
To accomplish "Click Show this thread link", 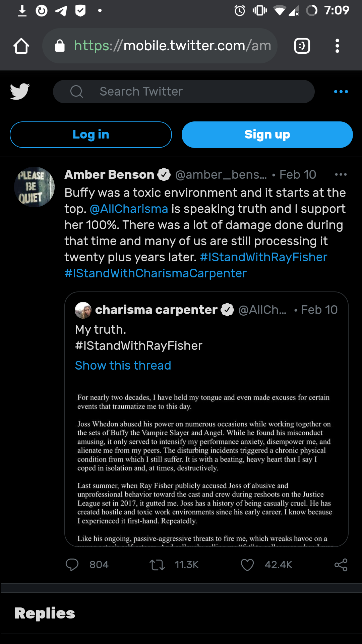I will click(123, 365).
